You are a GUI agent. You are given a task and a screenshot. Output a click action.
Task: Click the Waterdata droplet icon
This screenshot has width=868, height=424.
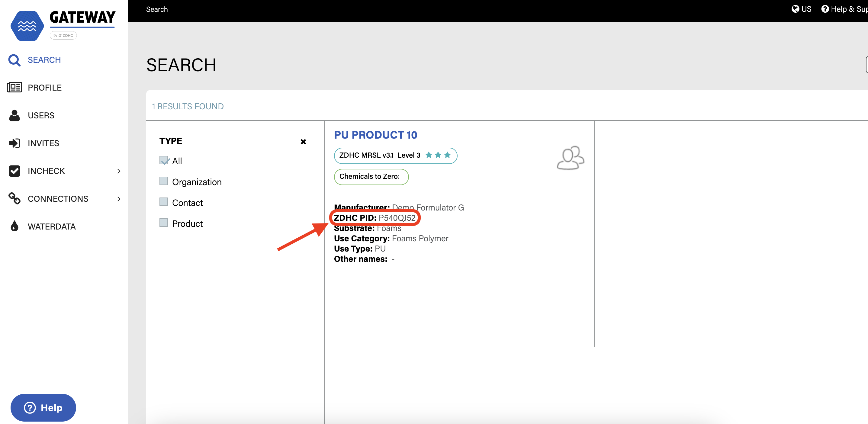(14, 226)
